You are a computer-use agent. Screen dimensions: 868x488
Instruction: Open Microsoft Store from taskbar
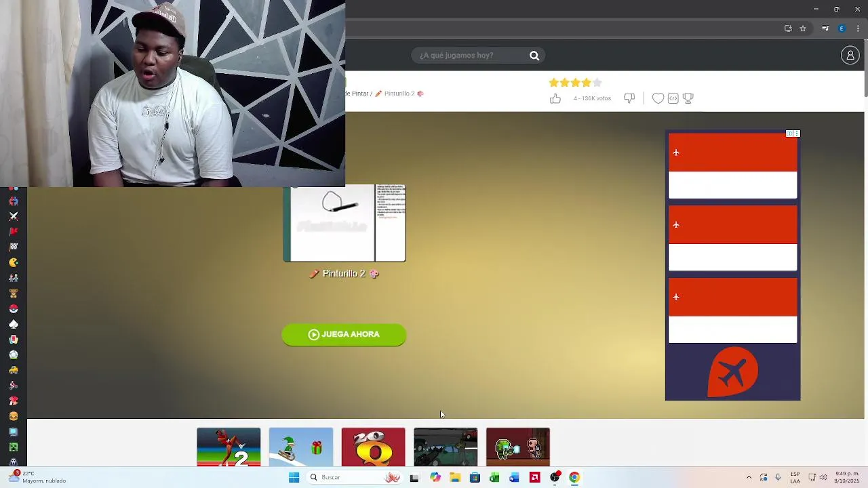pos(475,477)
